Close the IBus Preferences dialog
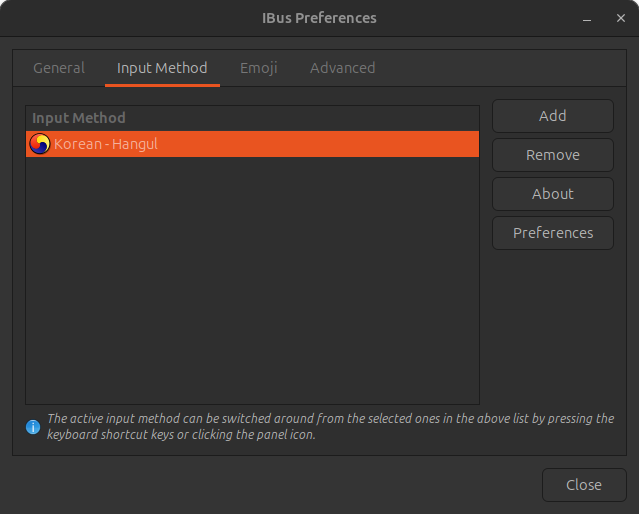Screen dimensions: 639x514 (584, 485)
